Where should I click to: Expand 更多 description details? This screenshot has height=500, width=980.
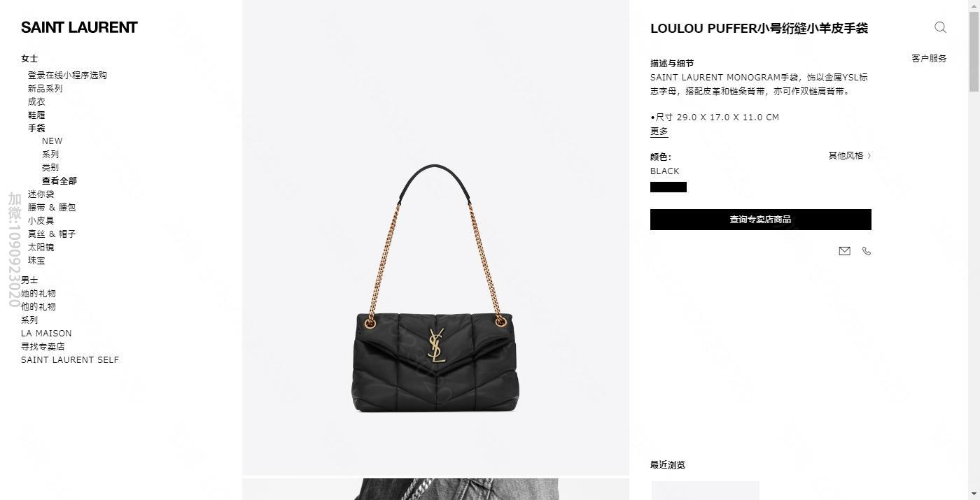(659, 131)
